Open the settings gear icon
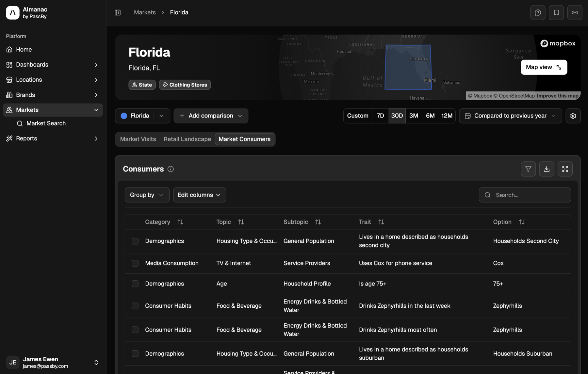This screenshot has width=588, height=374. [573, 116]
